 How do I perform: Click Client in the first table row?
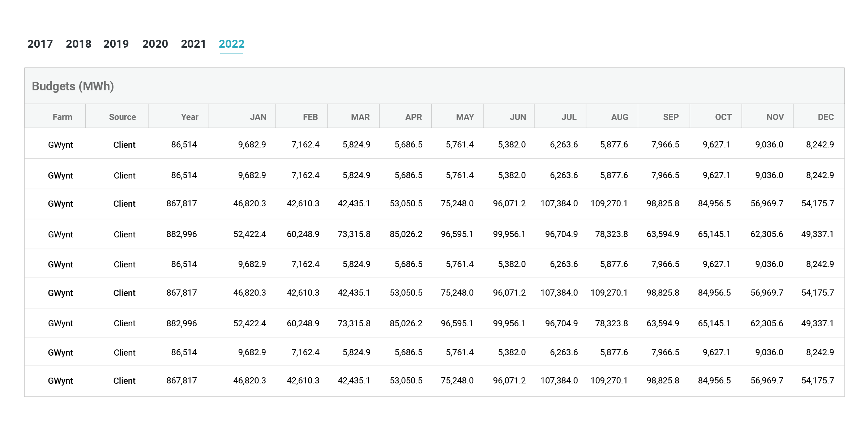click(124, 145)
